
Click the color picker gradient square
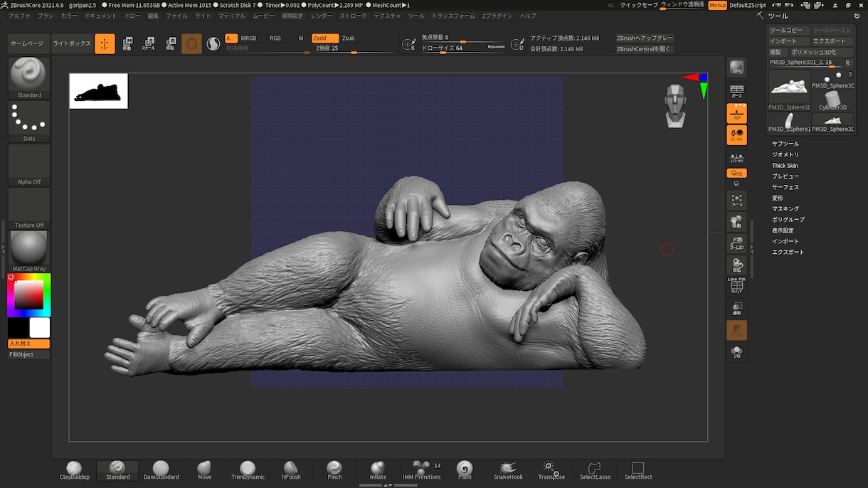coord(28,295)
